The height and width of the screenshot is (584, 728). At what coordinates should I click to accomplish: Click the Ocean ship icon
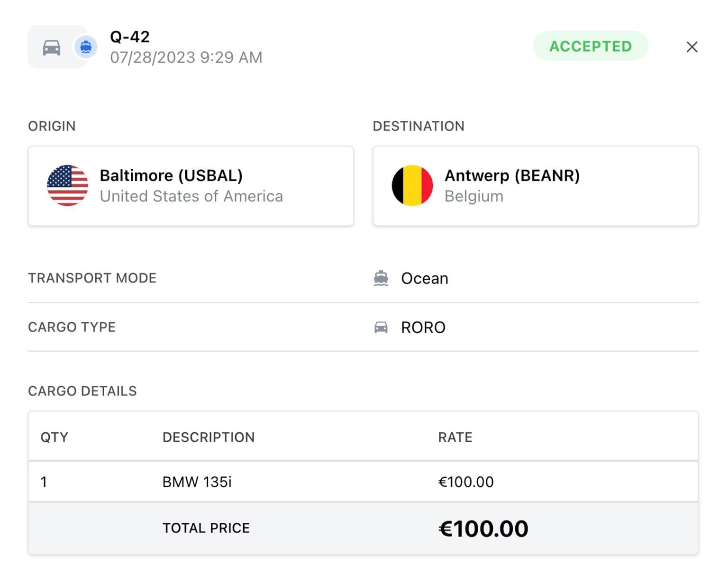[x=381, y=278]
